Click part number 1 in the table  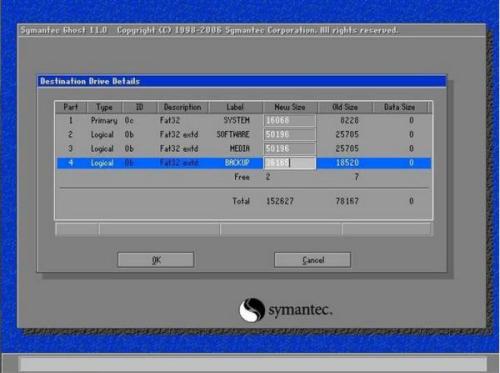(70, 120)
